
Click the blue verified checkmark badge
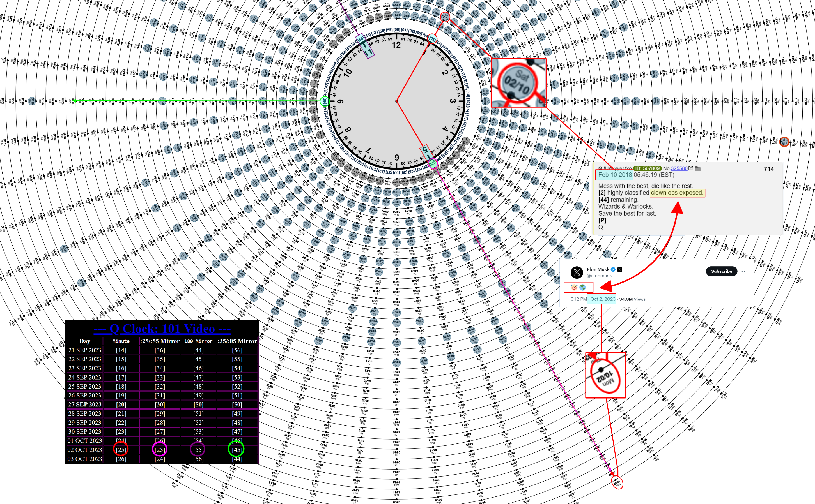point(613,269)
